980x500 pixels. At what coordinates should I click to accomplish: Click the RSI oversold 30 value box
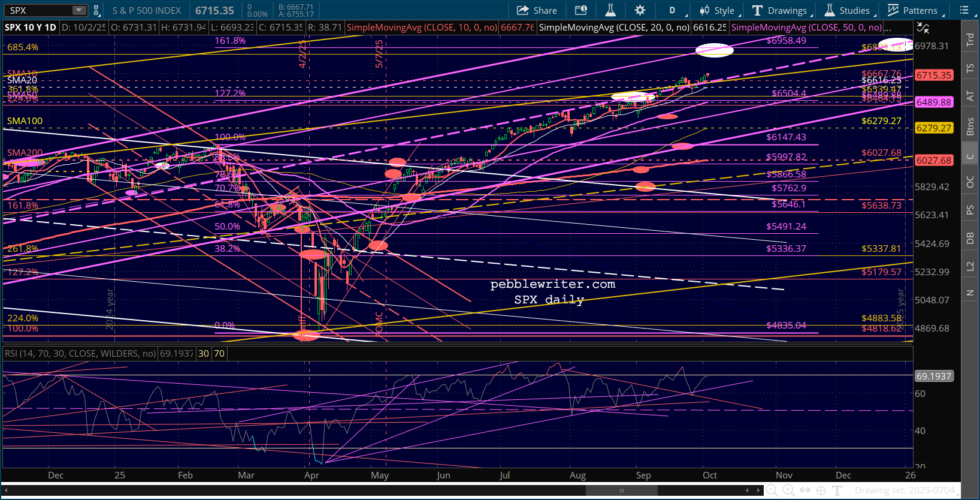click(x=204, y=354)
